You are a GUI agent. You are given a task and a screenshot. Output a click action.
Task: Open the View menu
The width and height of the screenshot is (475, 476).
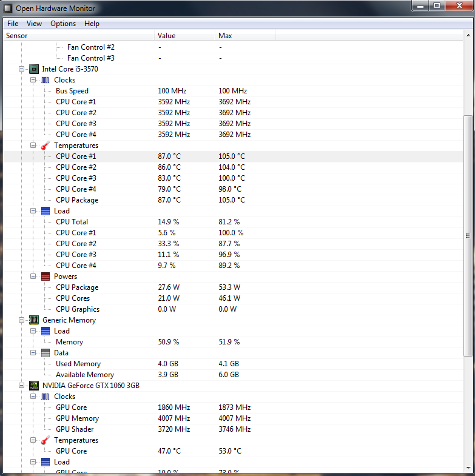click(34, 24)
